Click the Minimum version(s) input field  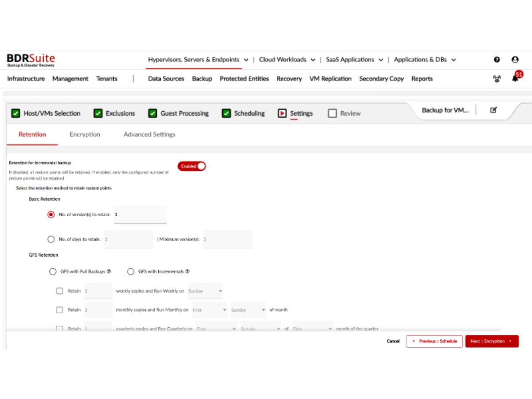pyautogui.click(x=227, y=239)
